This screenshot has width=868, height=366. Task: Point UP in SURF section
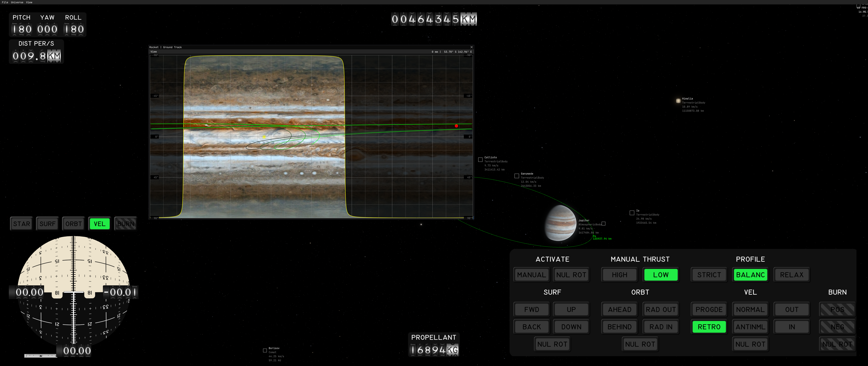[571, 309]
